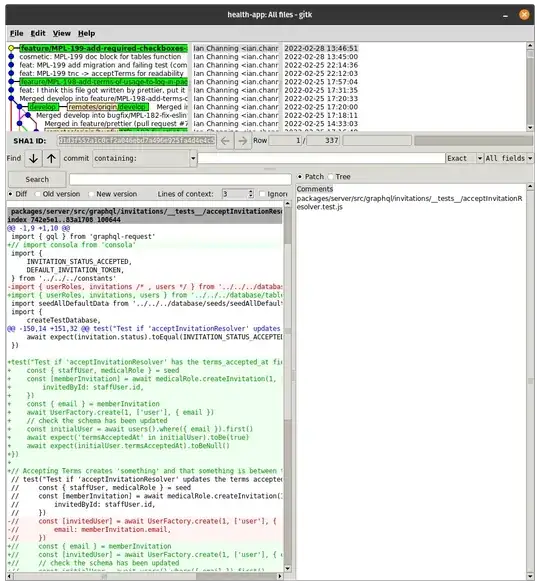The image size is (540, 586).
Task: Select commit 'feat: MPL-199 add migration and failing test'
Action: (x=104, y=65)
